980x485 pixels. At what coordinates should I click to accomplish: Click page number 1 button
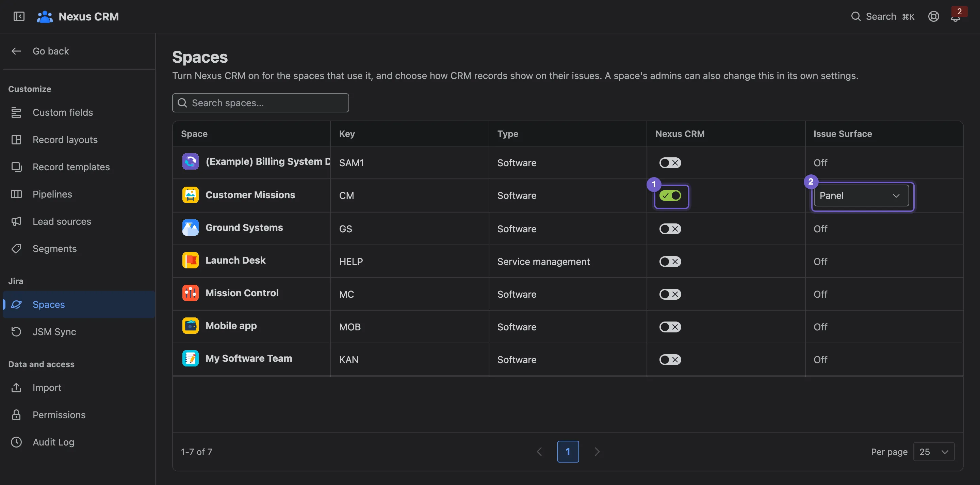[568, 452]
